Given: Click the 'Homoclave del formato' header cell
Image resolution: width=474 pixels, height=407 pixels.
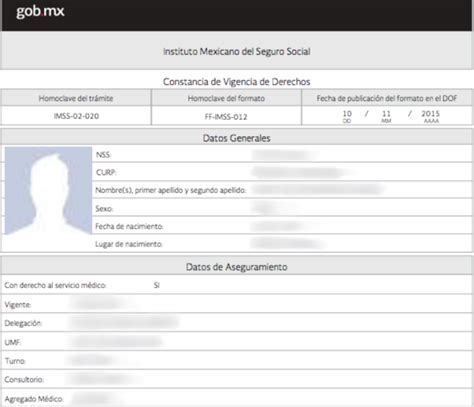Looking at the screenshot, I should tap(226, 98).
